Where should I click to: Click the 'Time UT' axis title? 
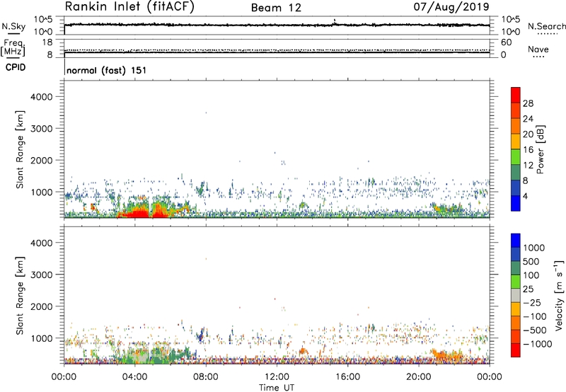point(277,388)
